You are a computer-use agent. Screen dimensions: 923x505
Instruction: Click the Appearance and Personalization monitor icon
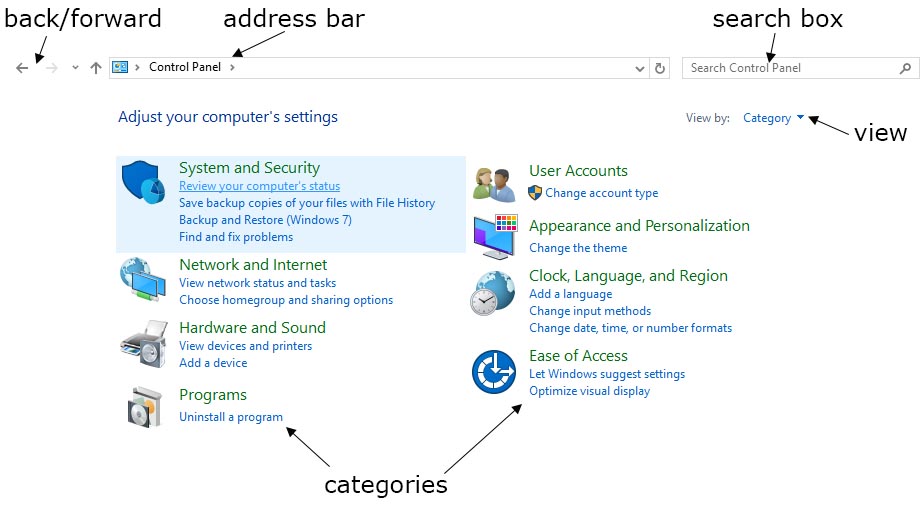point(496,237)
